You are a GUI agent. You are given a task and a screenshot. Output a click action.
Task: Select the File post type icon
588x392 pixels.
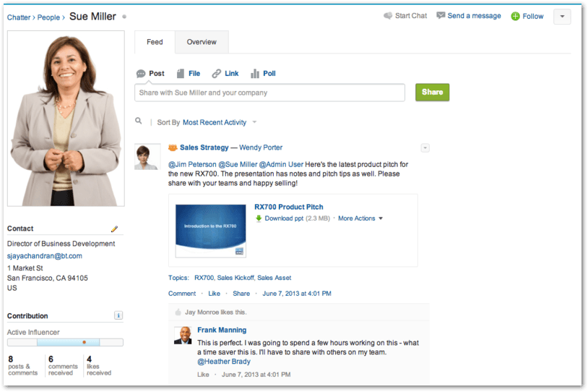[x=181, y=74]
